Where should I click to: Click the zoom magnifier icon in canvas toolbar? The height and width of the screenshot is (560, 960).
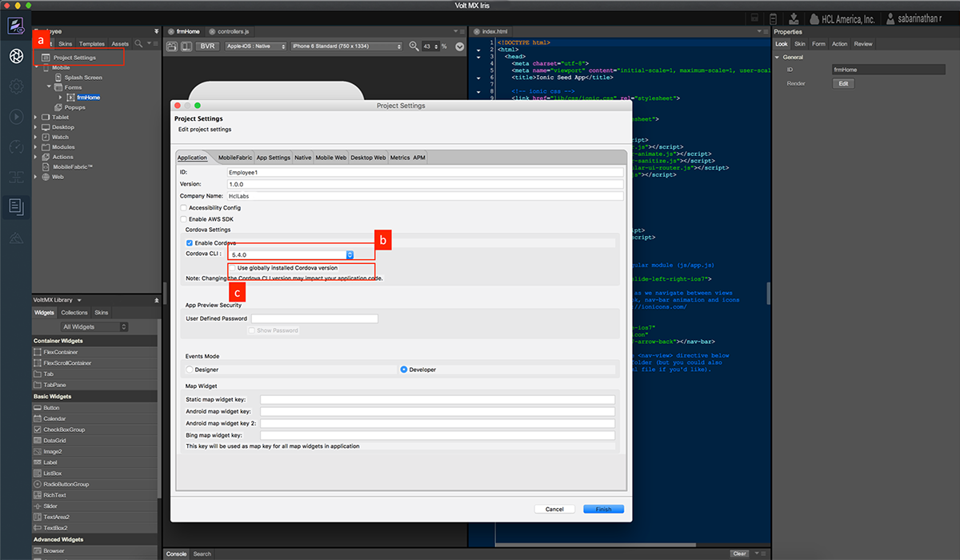coord(414,46)
